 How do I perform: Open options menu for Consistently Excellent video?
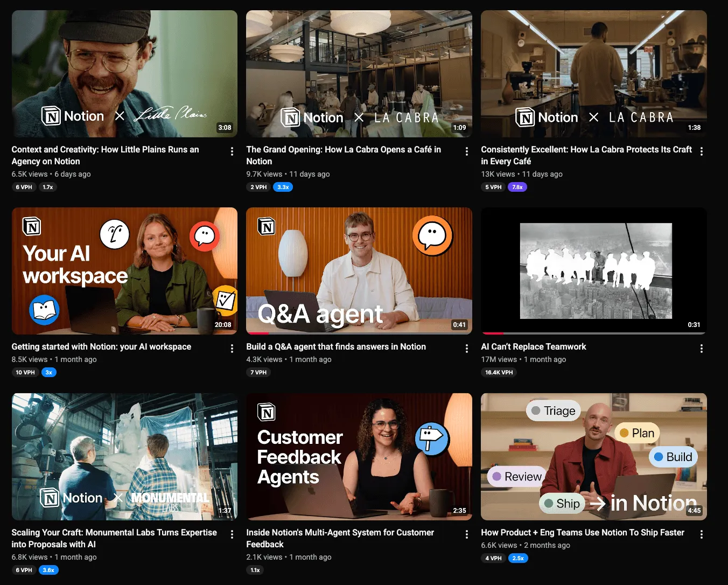[702, 151]
